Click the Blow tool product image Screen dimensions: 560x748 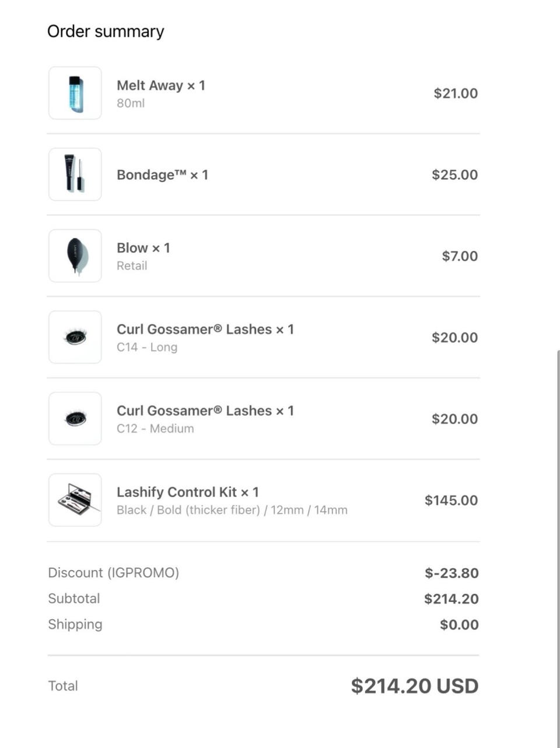(x=75, y=256)
